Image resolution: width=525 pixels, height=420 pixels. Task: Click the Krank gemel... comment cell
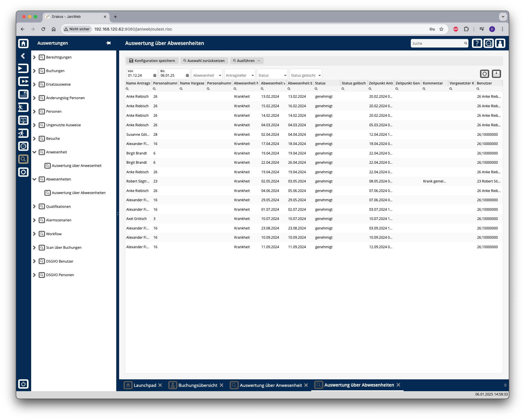[x=434, y=181]
